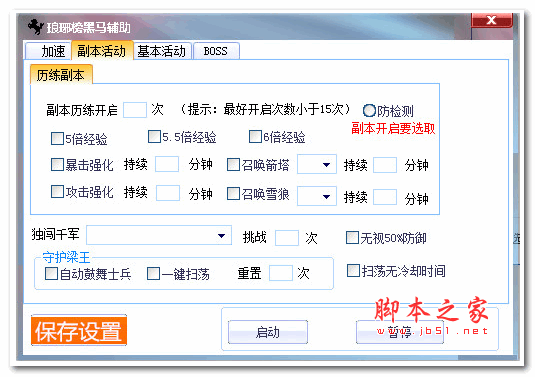The image size is (535, 377).
Task: Open the 召唤箭塔 dropdown list
Action: (317, 164)
